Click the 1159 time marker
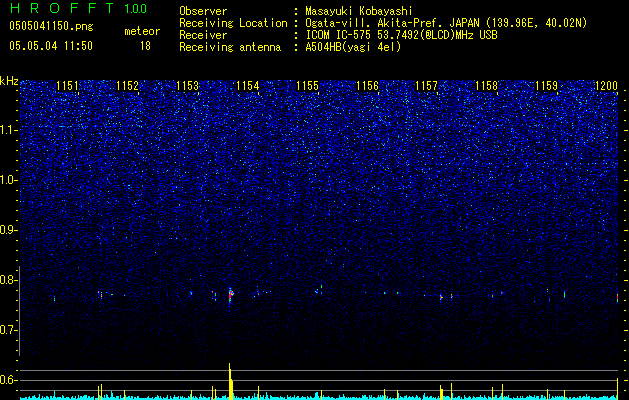The image size is (629, 400). point(547,86)
